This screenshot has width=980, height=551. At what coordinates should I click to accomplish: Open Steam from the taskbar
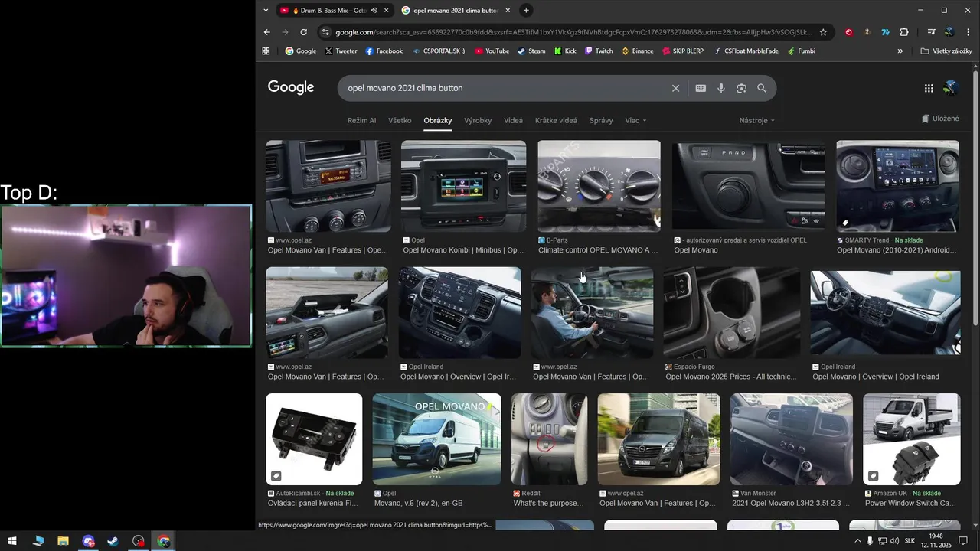pyautogui.click(x=113, y=541)
